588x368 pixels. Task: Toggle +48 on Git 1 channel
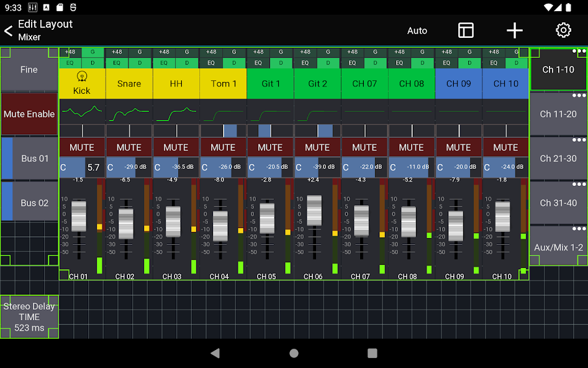258,52
